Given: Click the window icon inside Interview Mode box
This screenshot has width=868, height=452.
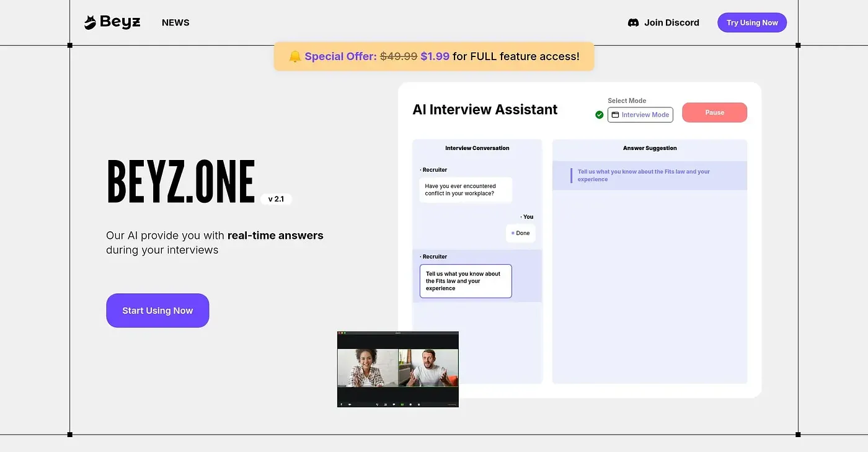Looking at the screenshot, I should (615, 115).
